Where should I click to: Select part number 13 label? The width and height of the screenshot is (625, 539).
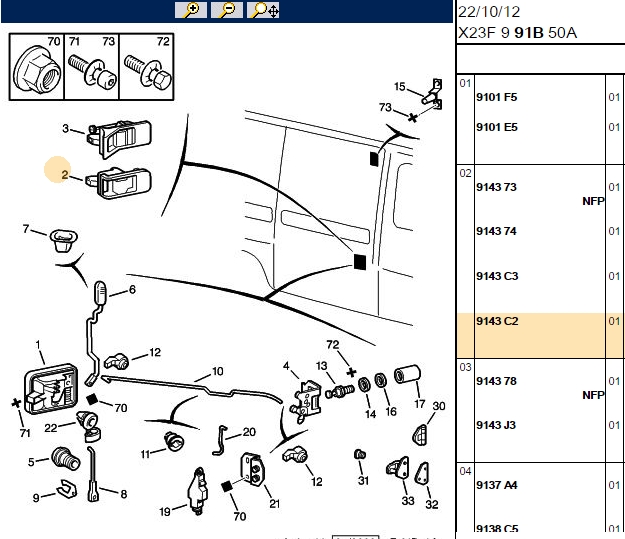[x=321, y=366]
